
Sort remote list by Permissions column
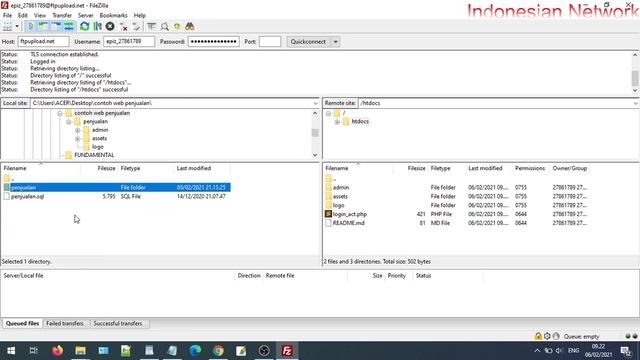click(530, 168)
